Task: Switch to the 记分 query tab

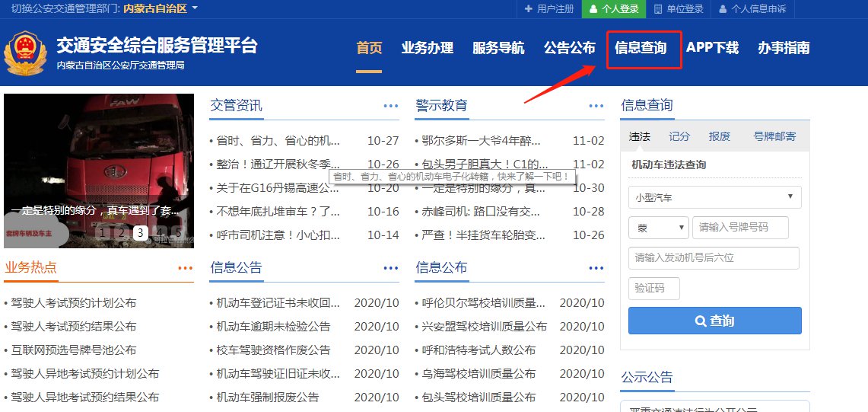Action: (679, 136)
